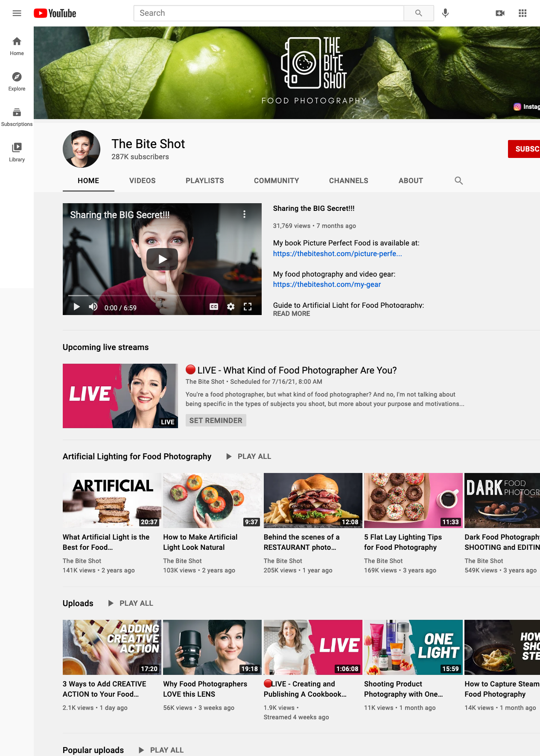The image size is (540, 756).
Task: Open the 'LOVE this LENS' video thumbnail
Action: (x=213, y=647)
